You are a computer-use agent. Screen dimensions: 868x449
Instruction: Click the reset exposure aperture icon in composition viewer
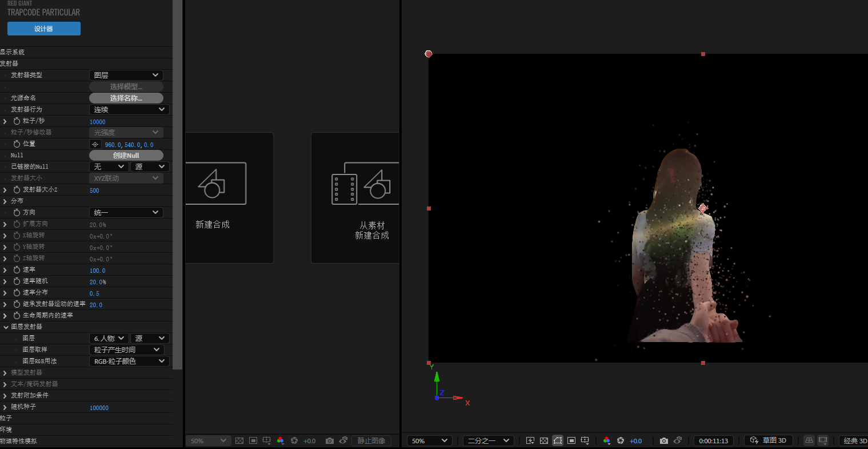(x=621, y=440)
